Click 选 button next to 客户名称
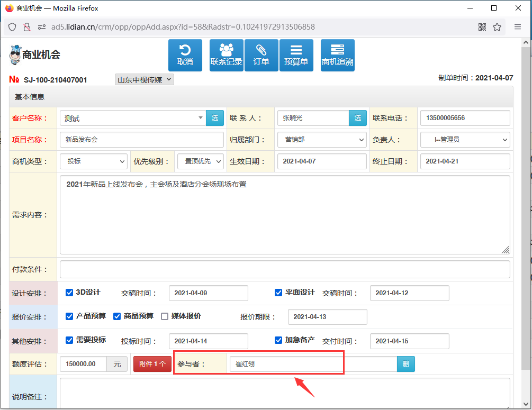Viewport: 532px width, 410px height. (215, 118)
